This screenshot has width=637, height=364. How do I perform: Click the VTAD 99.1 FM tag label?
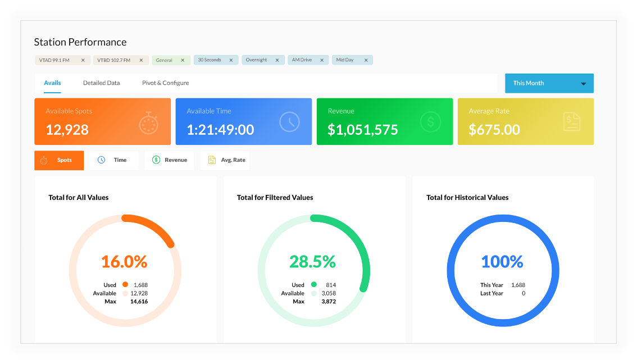click(x=54, y=60)
